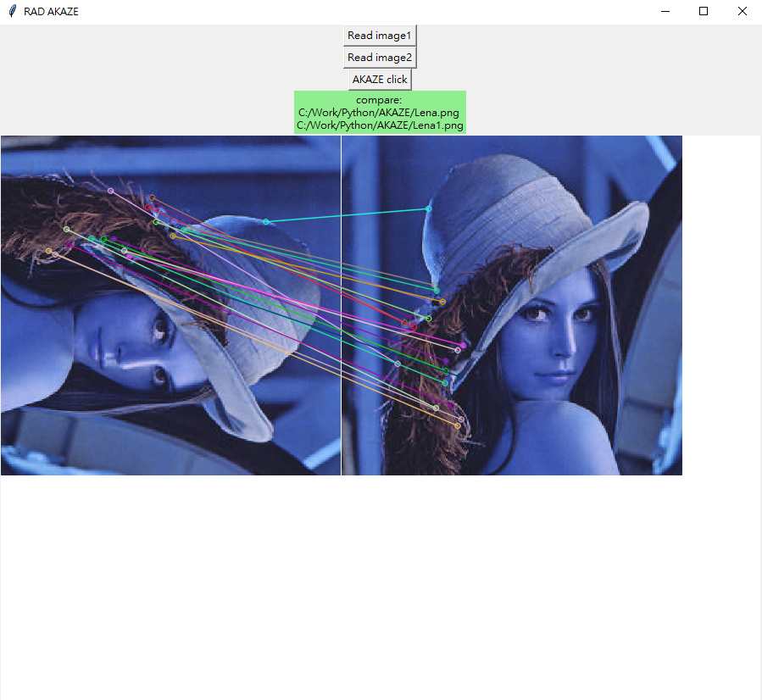Image resolution: width=762 pixels, height=700 pixels.
Task: Click the right rotated Lena image
Action: coord(551,339)
